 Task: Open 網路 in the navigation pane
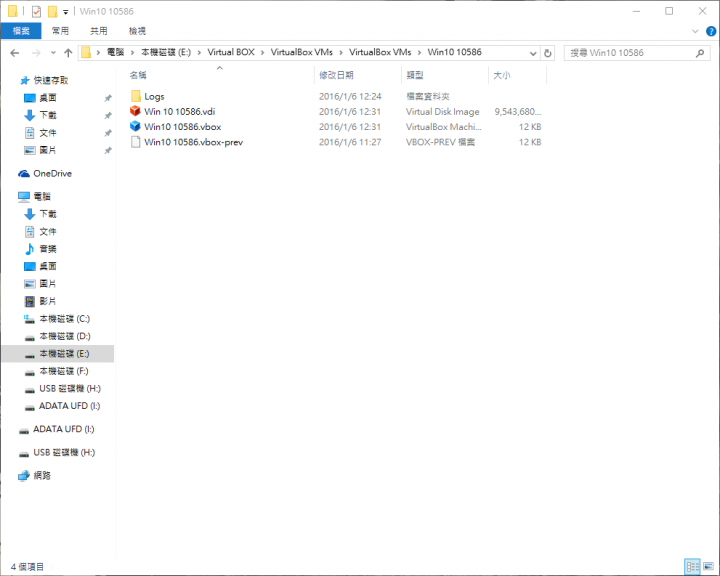pyautogui.click(x=42, y=475)
